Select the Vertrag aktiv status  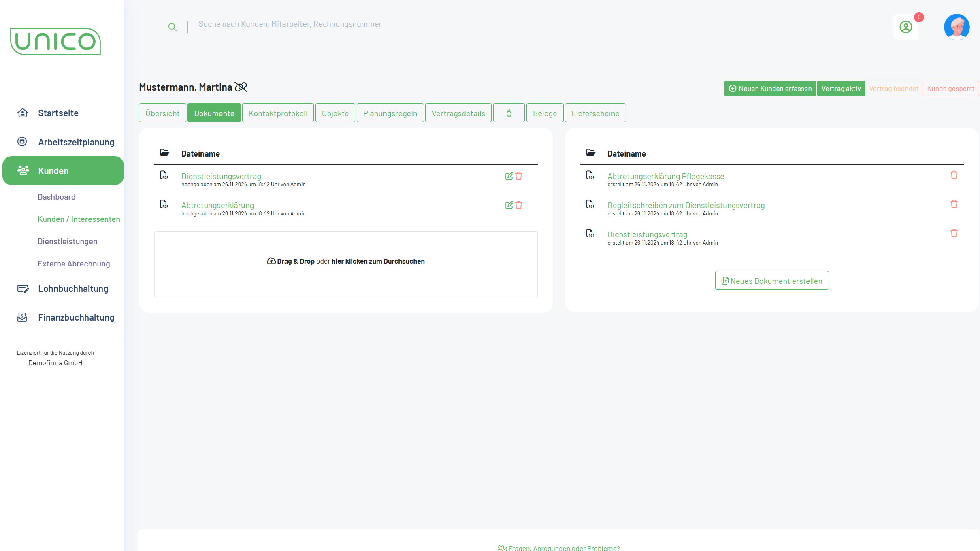[841, 89]
